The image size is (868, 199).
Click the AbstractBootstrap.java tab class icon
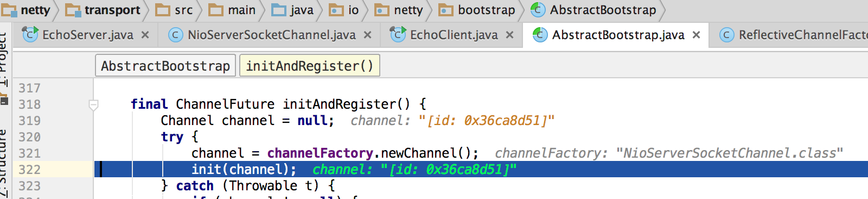540,35
